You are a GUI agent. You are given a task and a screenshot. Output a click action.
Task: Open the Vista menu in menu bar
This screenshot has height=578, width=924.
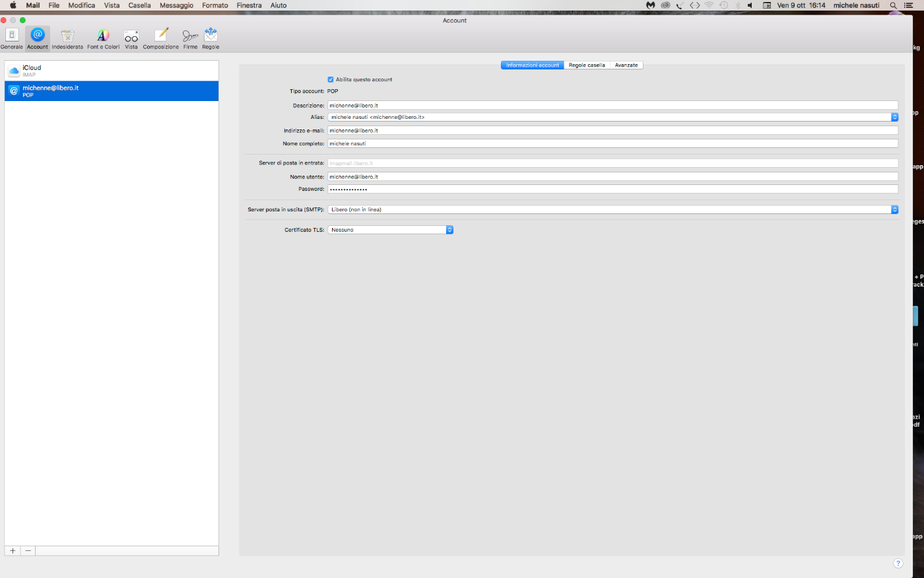112,5
